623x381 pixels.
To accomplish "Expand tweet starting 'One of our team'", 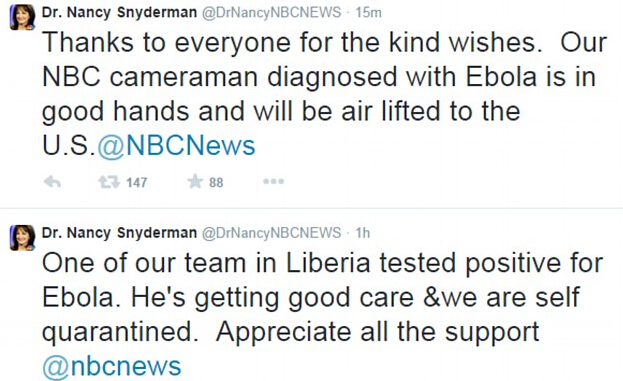I will (323, 314).
